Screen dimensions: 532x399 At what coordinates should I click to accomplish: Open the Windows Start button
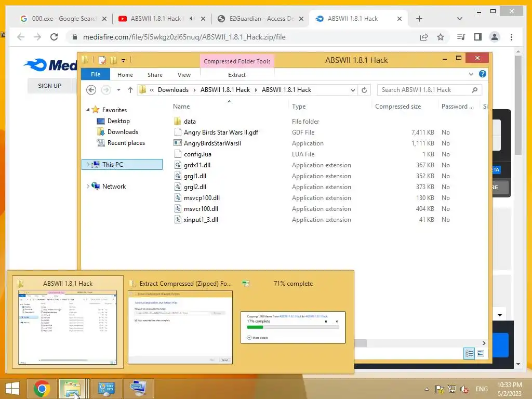point(12,389)
